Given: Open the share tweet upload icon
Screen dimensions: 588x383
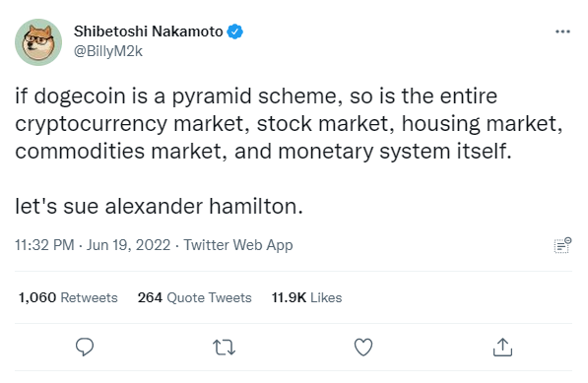Looking at the screenshot, I should point(502,347).
